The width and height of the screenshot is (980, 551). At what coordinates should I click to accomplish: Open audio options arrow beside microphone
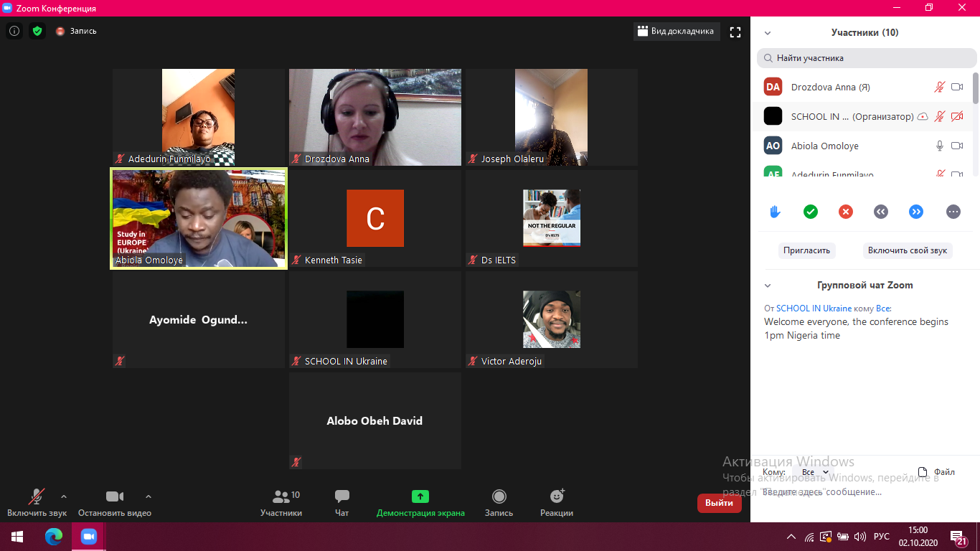coord(64,496)
